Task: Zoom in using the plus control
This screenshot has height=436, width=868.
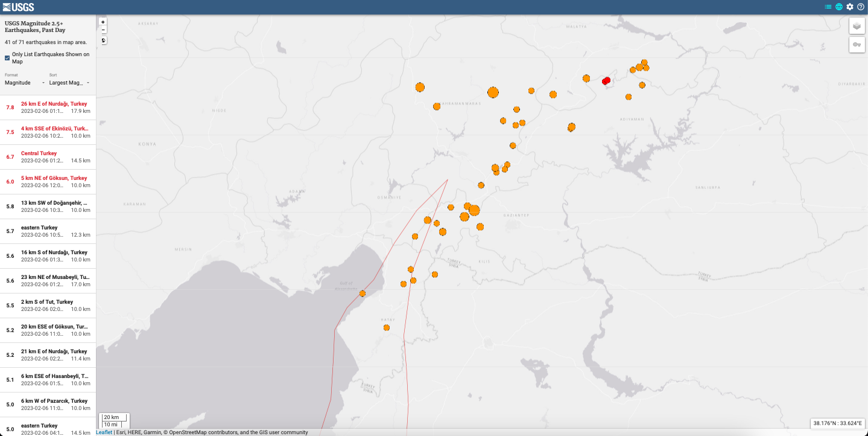Action: point(103,21)
